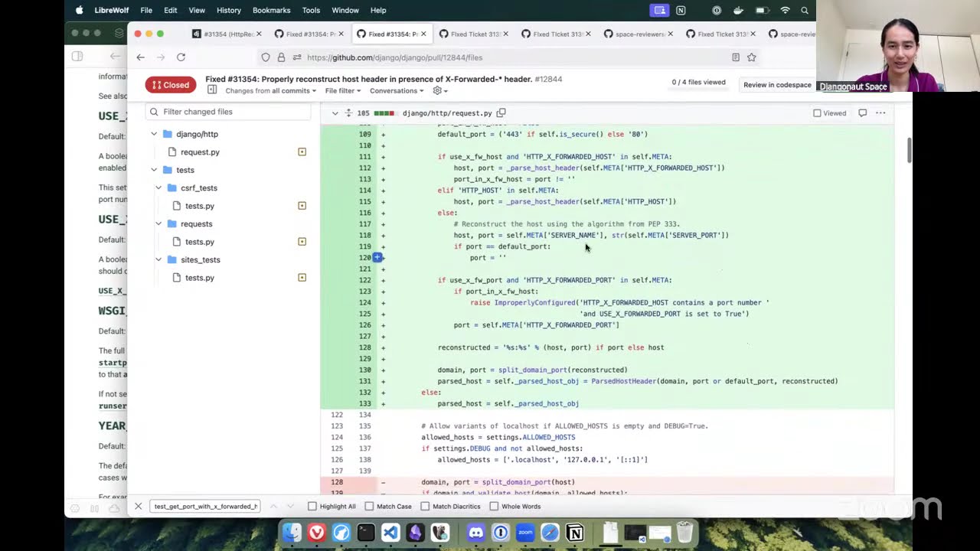This screenshot has height=551, width=980.
Task: Open the History menu
Action: click(x=228, y=10)
